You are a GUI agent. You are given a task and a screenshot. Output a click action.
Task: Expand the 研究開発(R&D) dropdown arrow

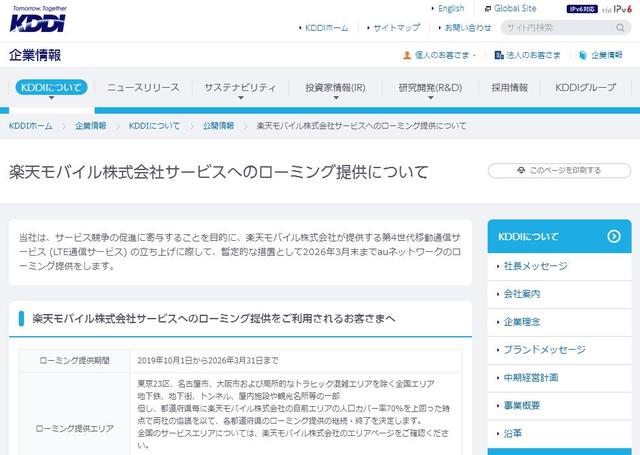click(x=431, y=98)
